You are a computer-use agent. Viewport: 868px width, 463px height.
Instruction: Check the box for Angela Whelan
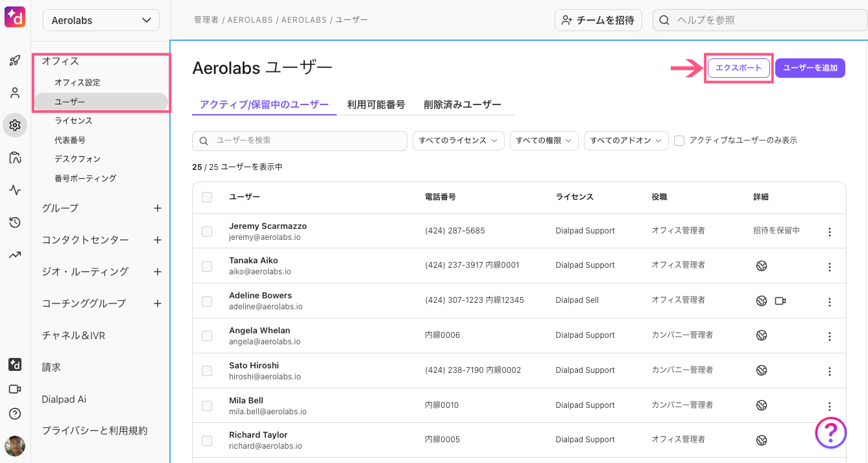pyautogui.click(x=207, y=336)
